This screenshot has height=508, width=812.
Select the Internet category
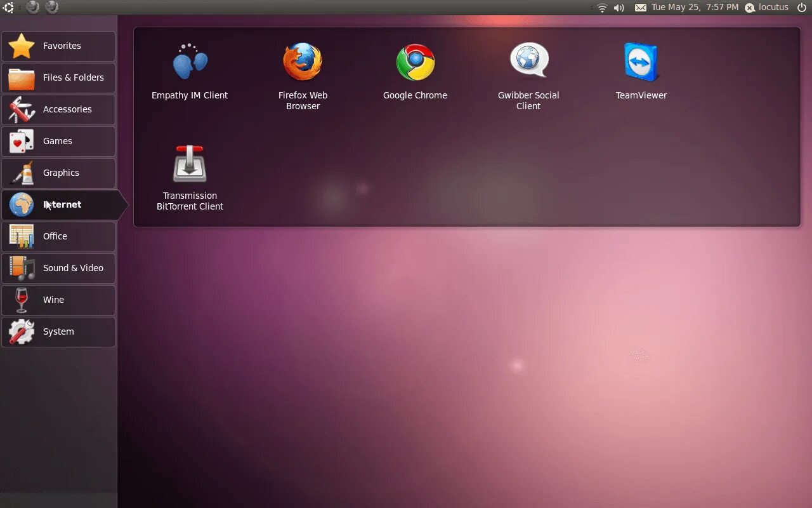pos(63,204)
